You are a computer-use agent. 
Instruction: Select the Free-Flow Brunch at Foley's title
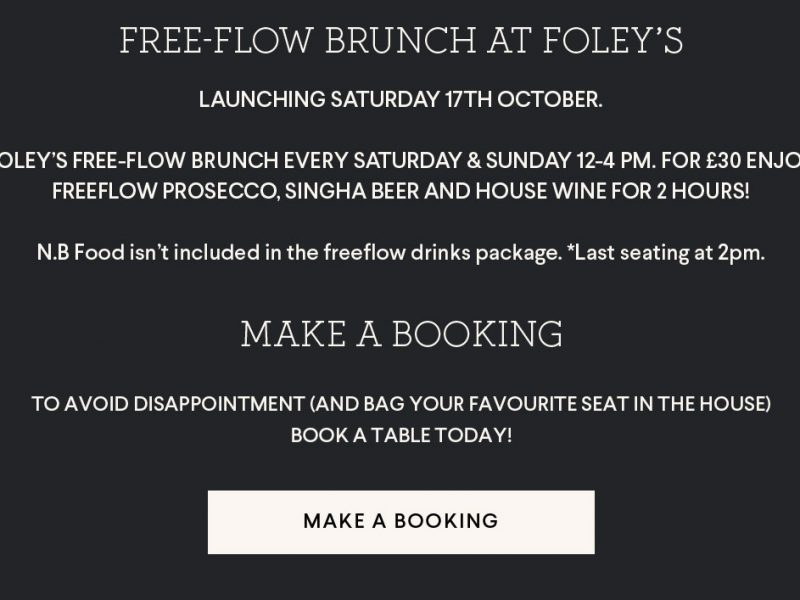(401, 41)
